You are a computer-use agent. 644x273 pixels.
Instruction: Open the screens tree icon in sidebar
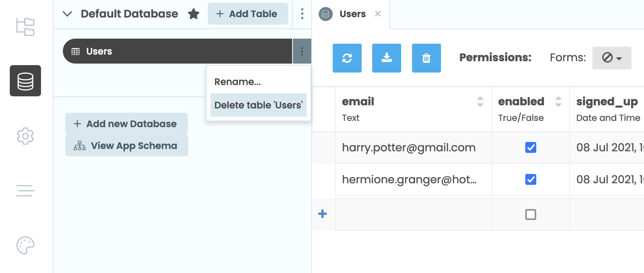pyautogui.click(x=25, y=27)
